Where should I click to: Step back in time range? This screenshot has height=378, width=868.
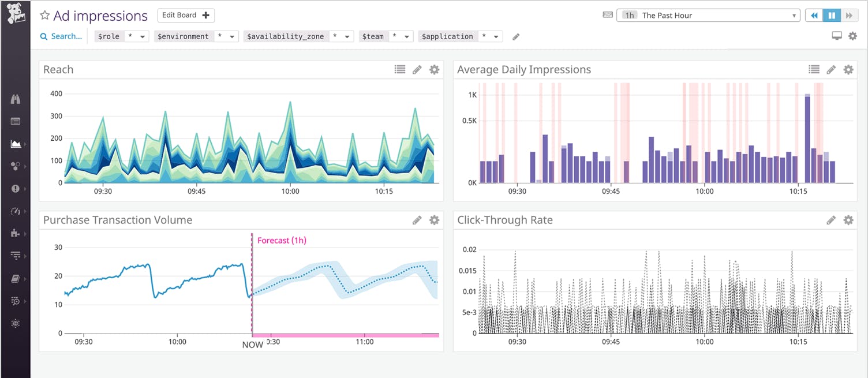coord(814,16)
